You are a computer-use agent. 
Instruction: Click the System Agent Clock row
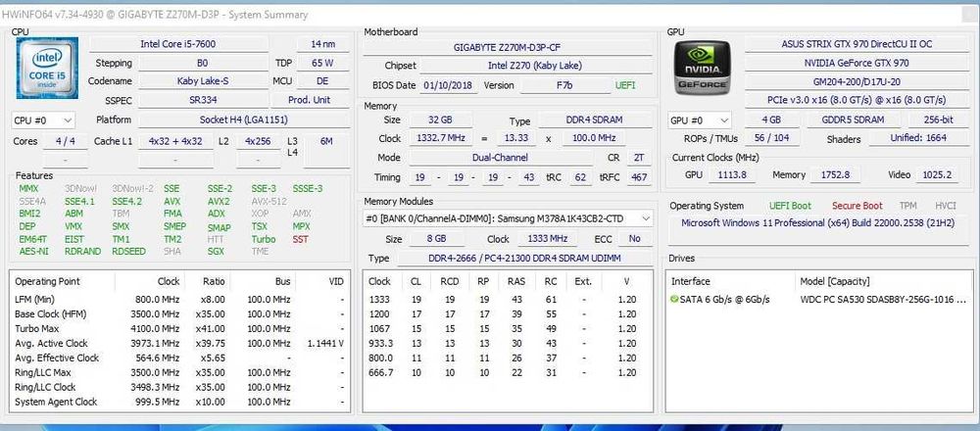point(180,403)
